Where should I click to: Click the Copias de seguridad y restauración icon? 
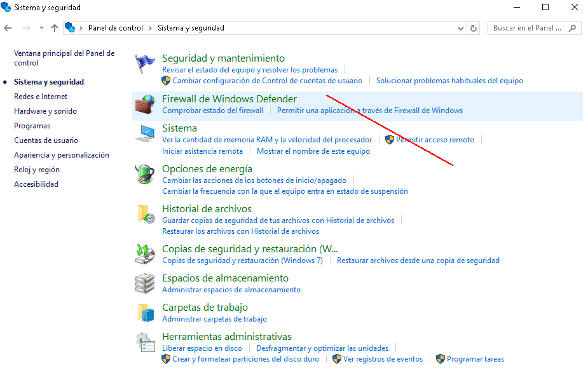click(145, 254)
